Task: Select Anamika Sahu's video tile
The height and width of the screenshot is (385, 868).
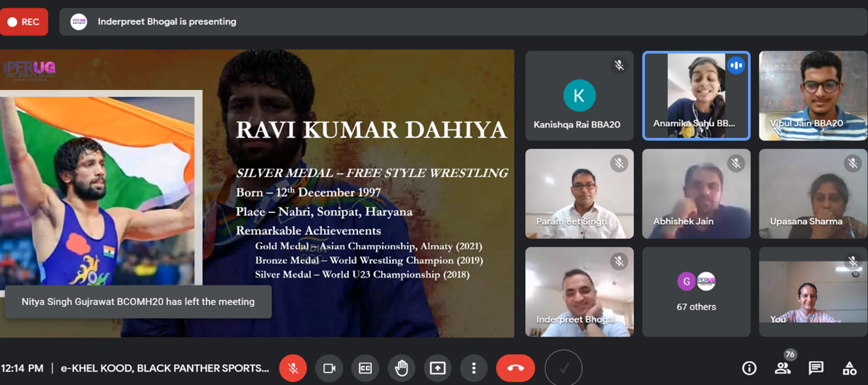Action: pyautogui.click(x=696, y=96)
